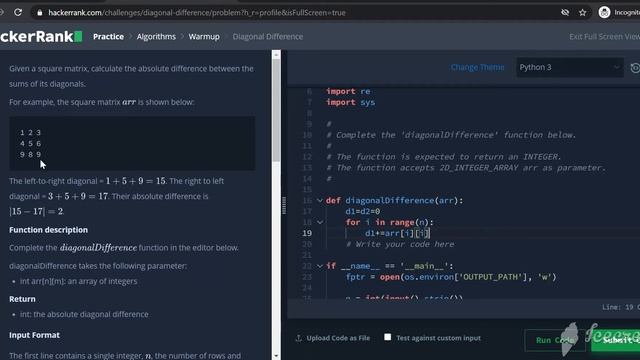Open Warmup breadcrumb link
The height and width of the screenshot is (360, 640).
(204, 37)
